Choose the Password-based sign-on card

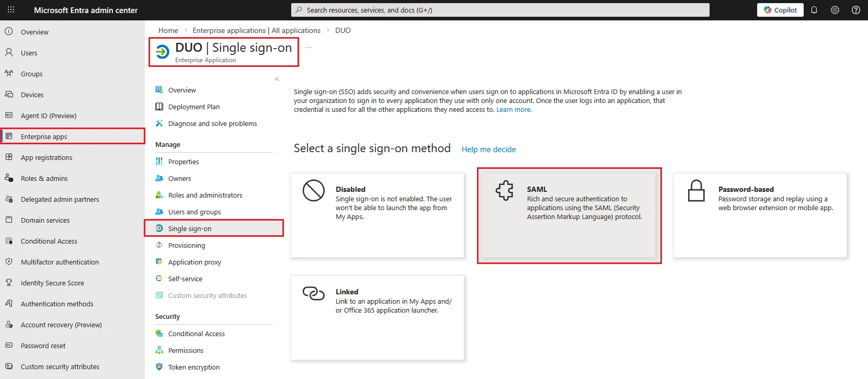coord(760,215)
